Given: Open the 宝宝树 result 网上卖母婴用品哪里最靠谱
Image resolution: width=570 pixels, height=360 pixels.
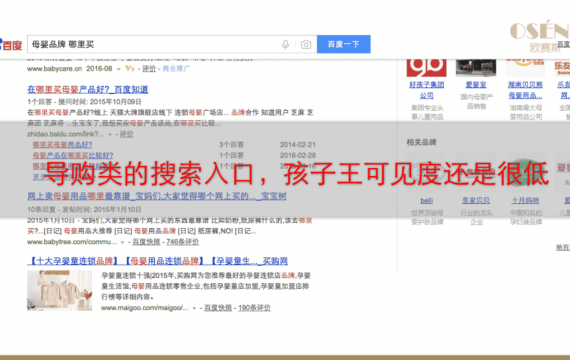Looking at the screenshot, I should pos(157,196).
